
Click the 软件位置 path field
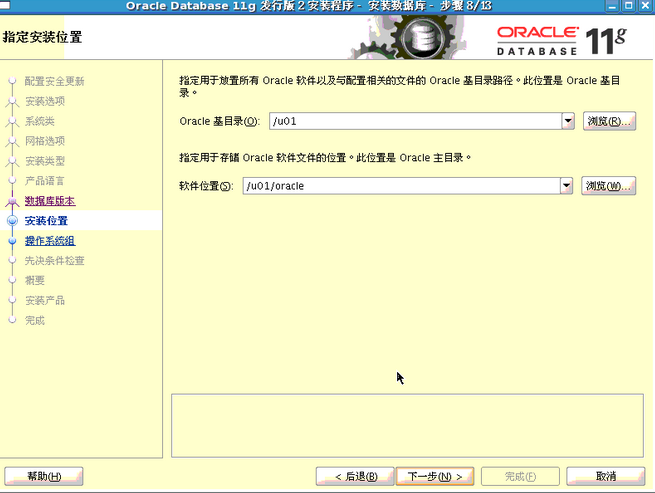click(x=402, y=186)
